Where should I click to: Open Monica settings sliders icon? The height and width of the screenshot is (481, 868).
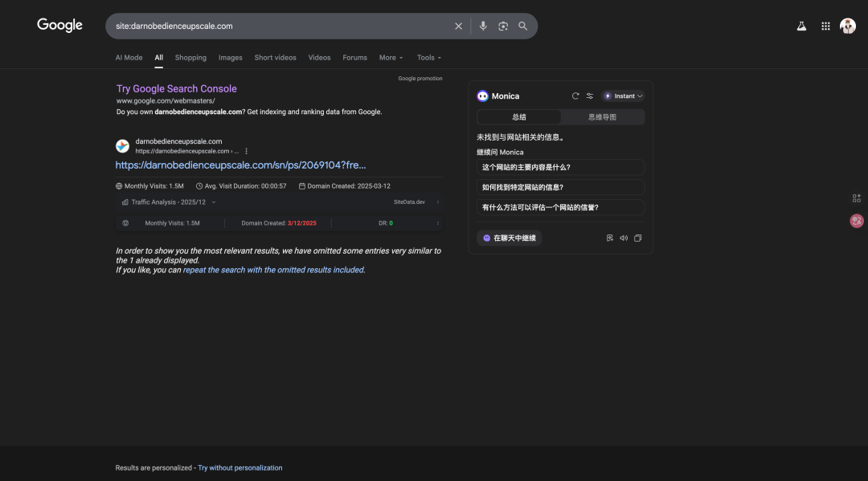point(590,96)
